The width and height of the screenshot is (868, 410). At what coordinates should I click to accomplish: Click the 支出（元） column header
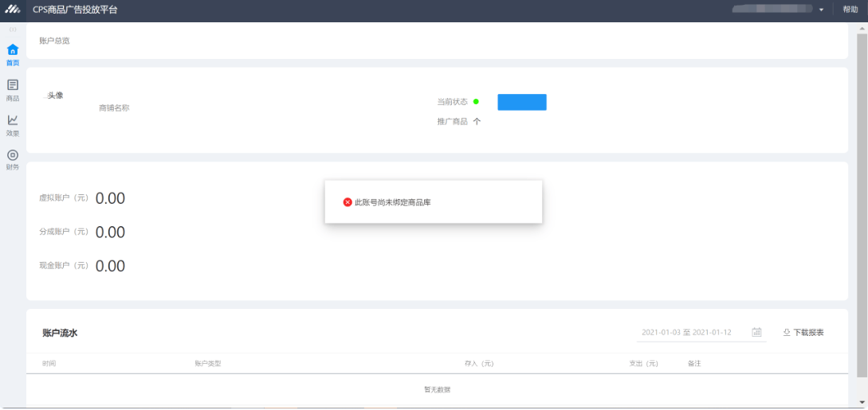tap(643, 364)
